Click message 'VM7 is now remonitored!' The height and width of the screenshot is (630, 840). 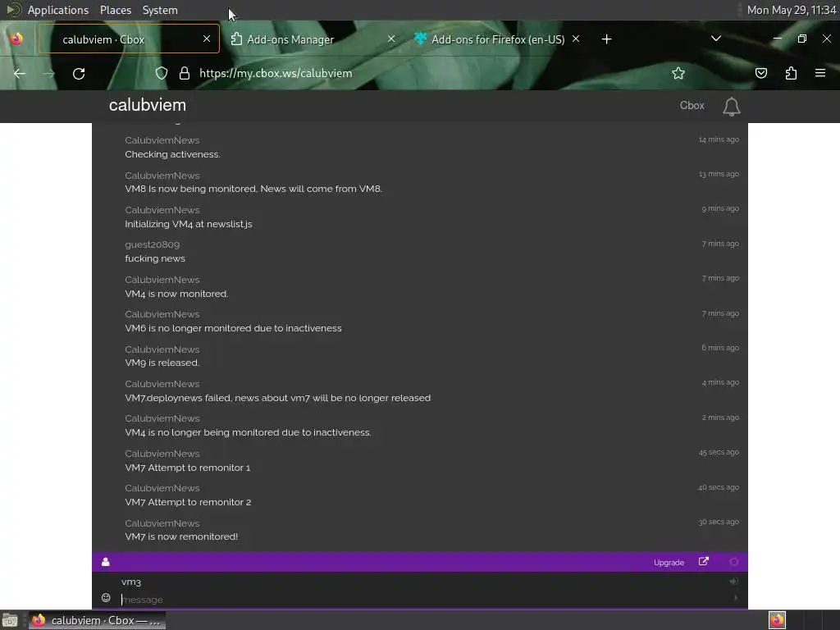point(181,536)
